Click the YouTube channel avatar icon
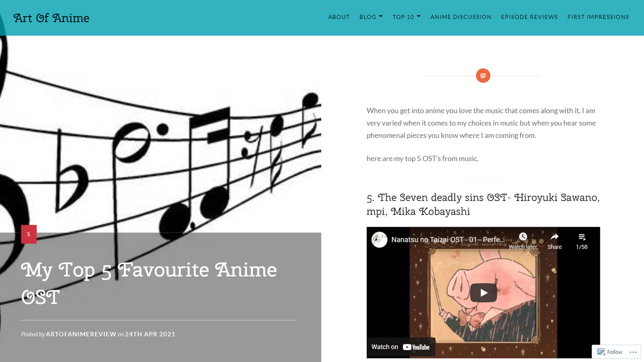The width and height of the screenshot is (644, 362). [x=379, y=240]
